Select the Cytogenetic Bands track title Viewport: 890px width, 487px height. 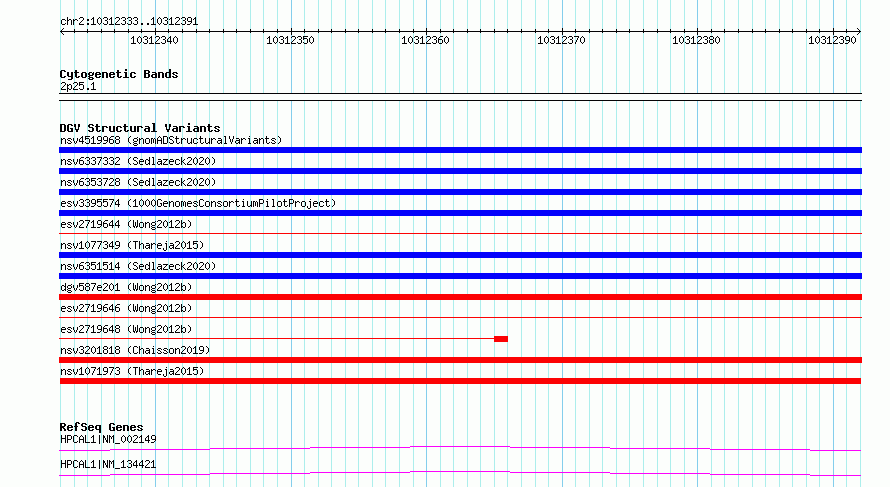pyautogui.click(x=119, y=74)
